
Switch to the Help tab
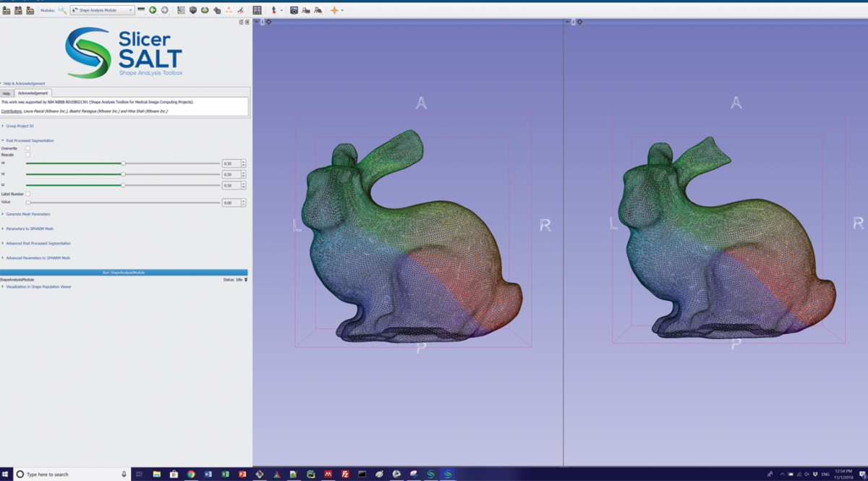tap(6, 93)
